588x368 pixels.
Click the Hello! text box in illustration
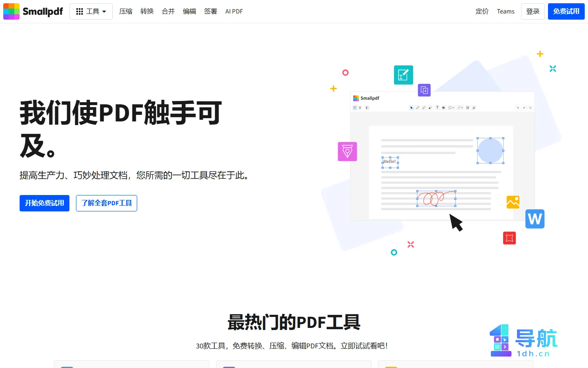click(390, 162)
